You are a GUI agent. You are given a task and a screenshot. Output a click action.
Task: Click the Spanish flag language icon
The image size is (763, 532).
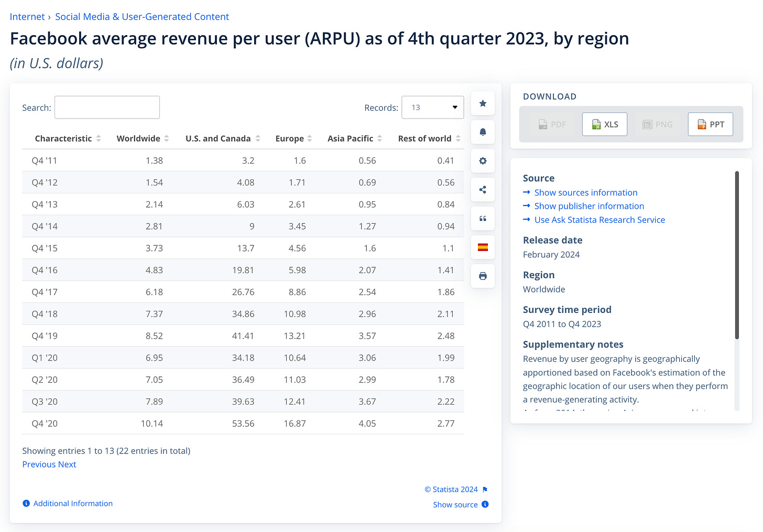click(x=483, y=247)
